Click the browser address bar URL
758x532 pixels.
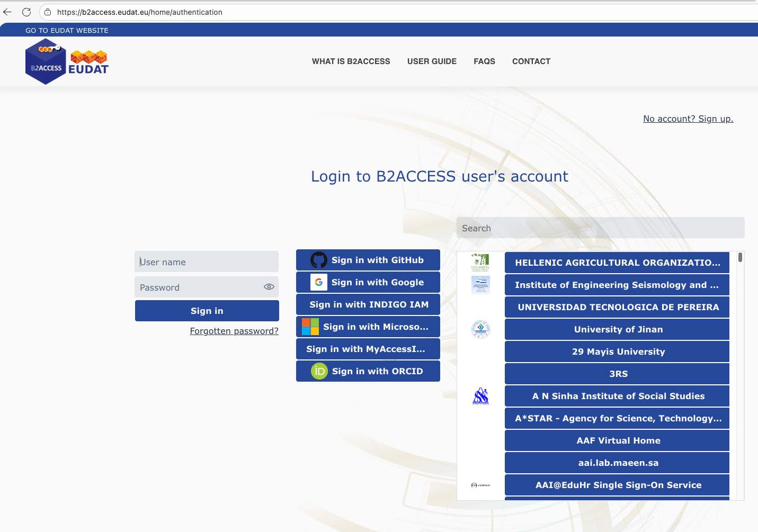[x=140, y=12]
